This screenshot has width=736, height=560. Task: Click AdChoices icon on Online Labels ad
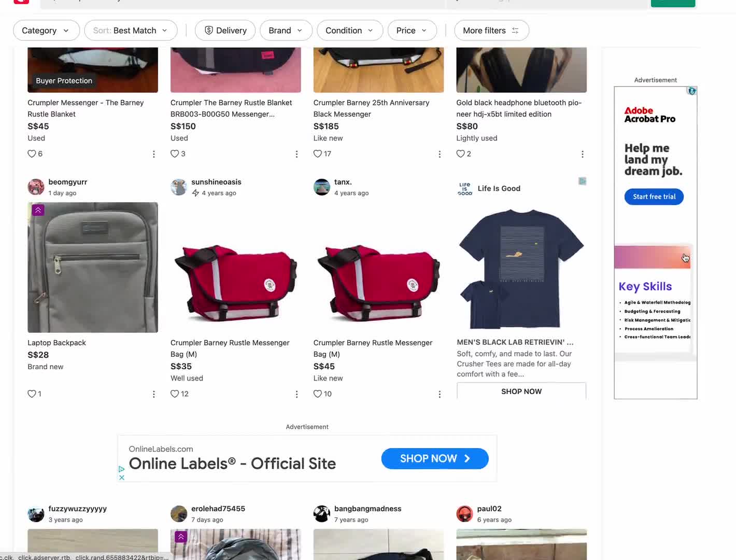point(122,469)
